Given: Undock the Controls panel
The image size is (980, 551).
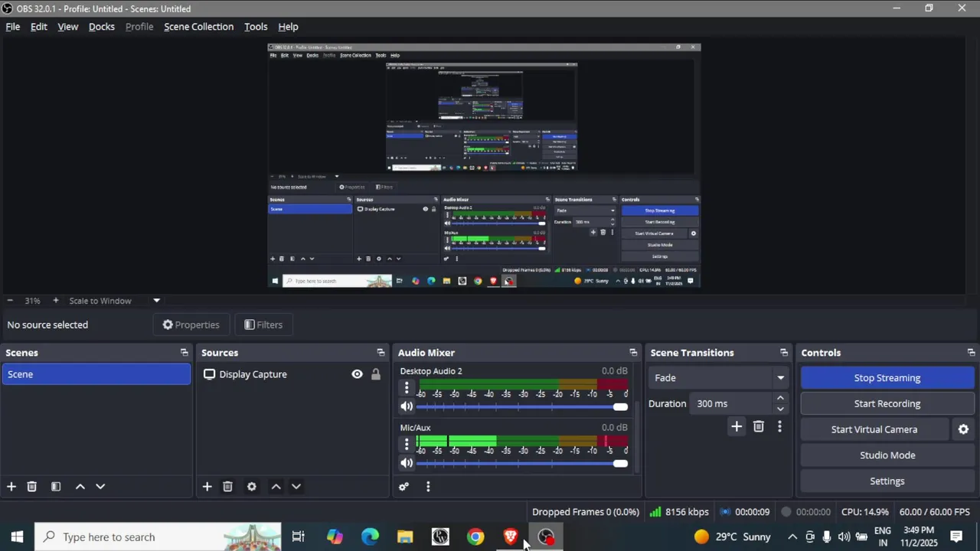Looking at the screenshot, I should click(971, 353).
